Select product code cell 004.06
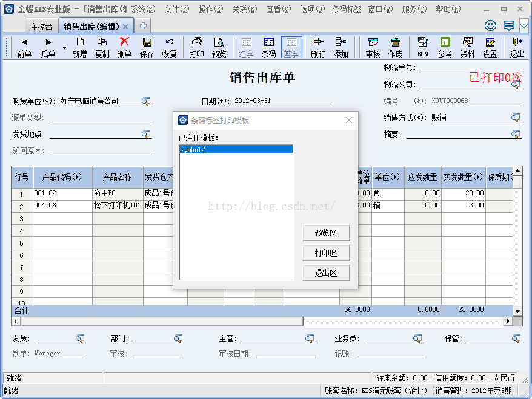Image resolution: width=532 pixels, height=399 pixels. (x=63, y=206)
